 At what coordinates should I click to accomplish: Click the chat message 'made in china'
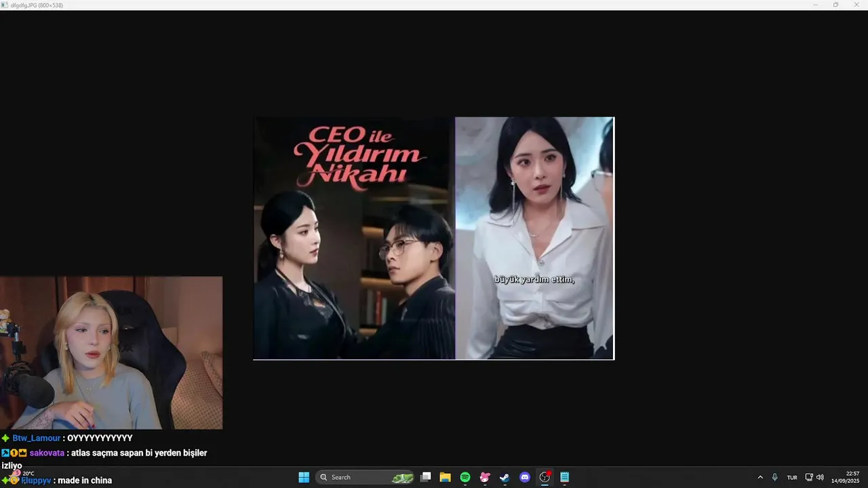(85, 481)
